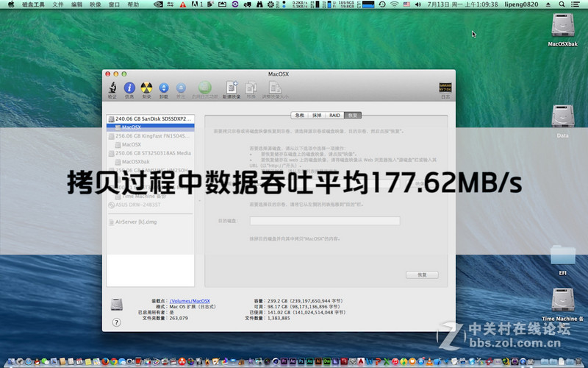Select the highlighted MacOSX volume under the SanDisk disk
Viewport: 588px width, 368px height.
[150, 127]
